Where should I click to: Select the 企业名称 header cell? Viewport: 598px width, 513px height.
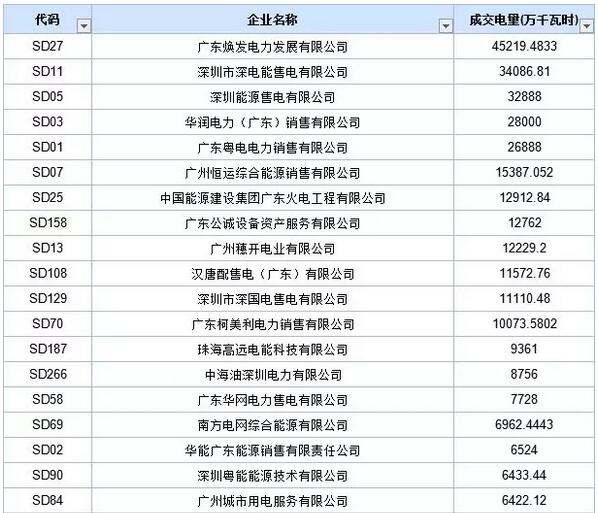pos(272,19)
